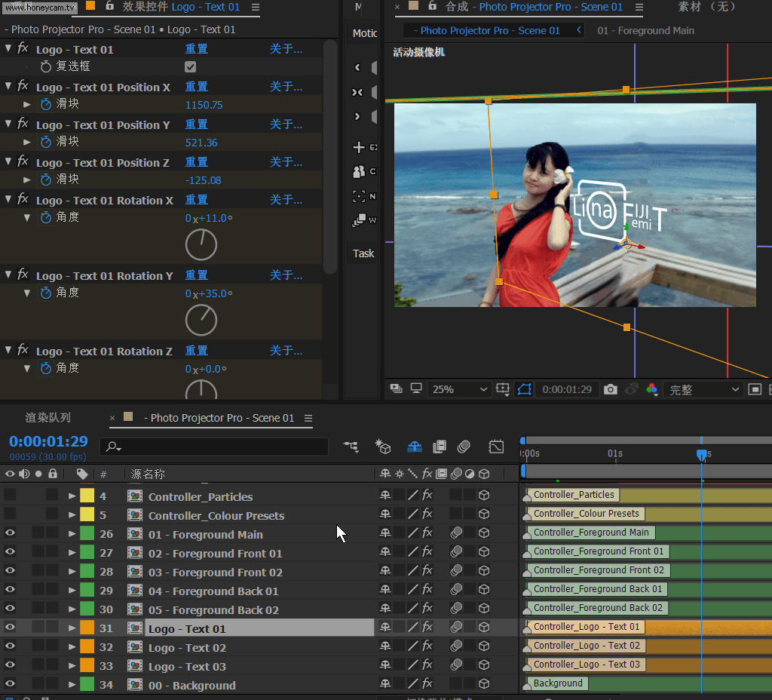Collapse the Rotation Y angle property
The width and height of the screenshot is (772, 700).
click(27, 293)
